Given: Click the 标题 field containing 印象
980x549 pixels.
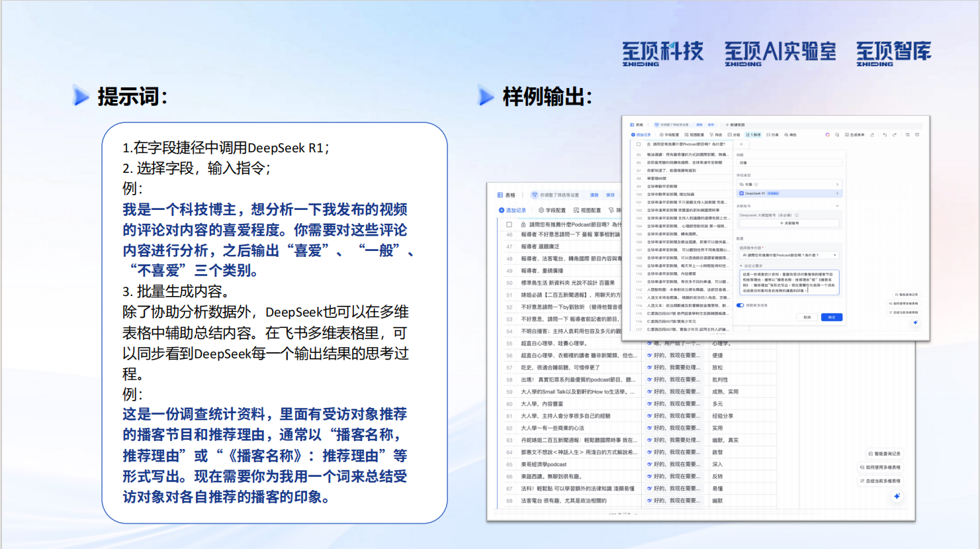Looking at the screenshot, I should pyautogui.click(x=789, y=163).
